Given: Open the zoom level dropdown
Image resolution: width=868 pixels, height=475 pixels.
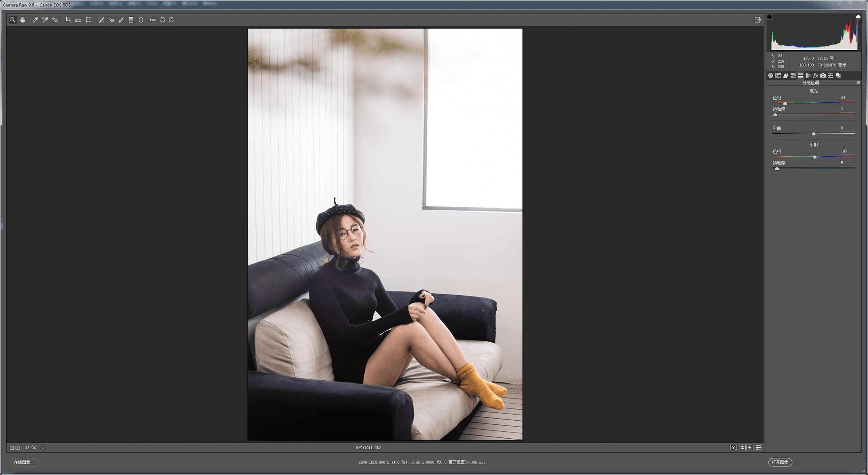Looking at the screenshot, I should pos(43,448).
